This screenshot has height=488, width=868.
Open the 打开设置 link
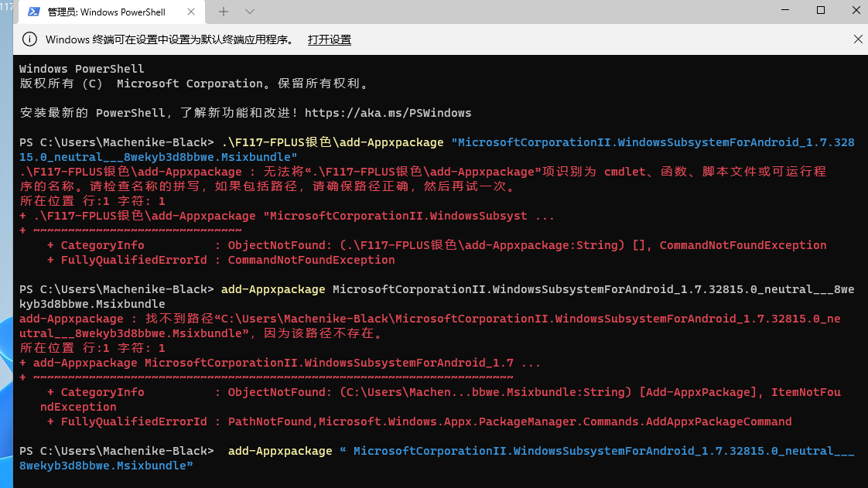(x=330, y=40)
